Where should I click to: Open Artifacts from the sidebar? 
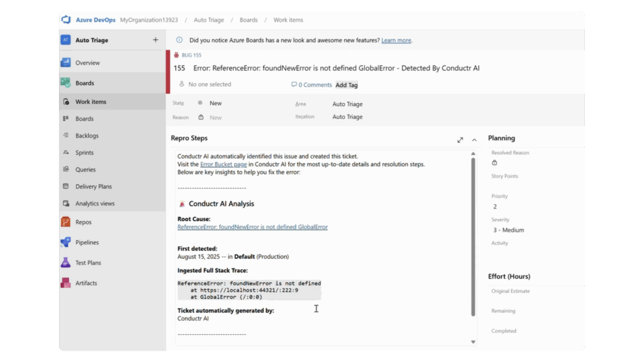pos(86,283)
